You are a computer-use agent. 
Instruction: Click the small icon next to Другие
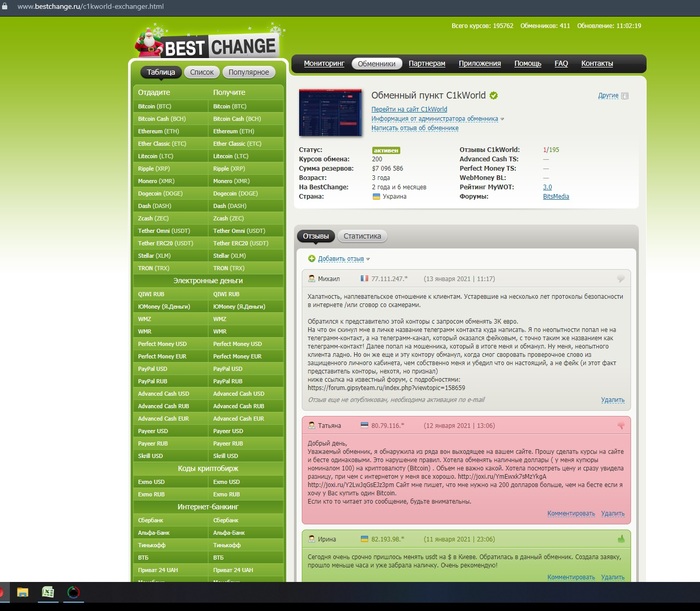click(x=625, y=96)
